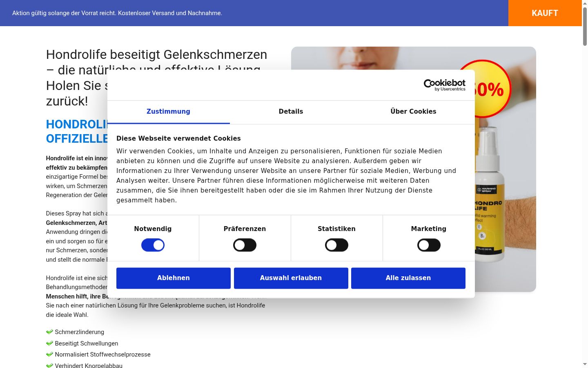The height and width of the screenshot is (368, 588).
Task: Click the 'Marketing' label
Action: point(429,229)
